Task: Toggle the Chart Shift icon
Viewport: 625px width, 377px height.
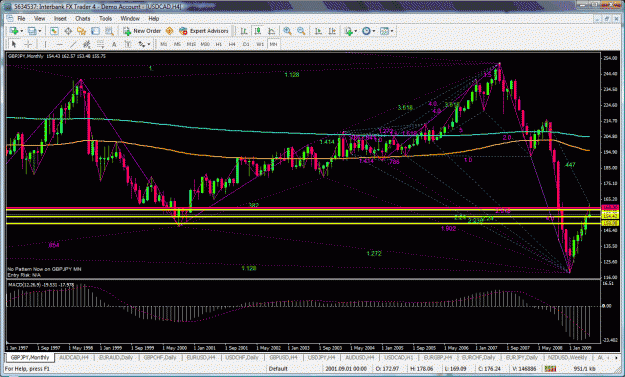Action: (332, 31)
